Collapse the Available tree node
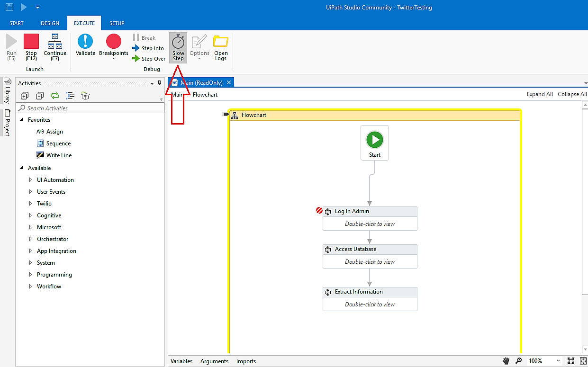The height and width of the screenshot is (367, 588). [21, 168]
